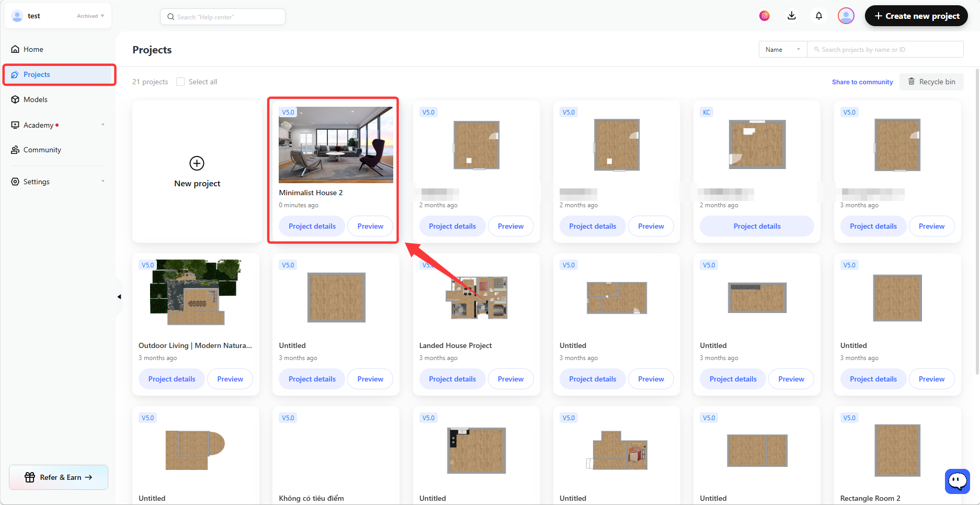Click the gift icon in Refer & Earn
The image size is (980, 505).
point(30,477)
